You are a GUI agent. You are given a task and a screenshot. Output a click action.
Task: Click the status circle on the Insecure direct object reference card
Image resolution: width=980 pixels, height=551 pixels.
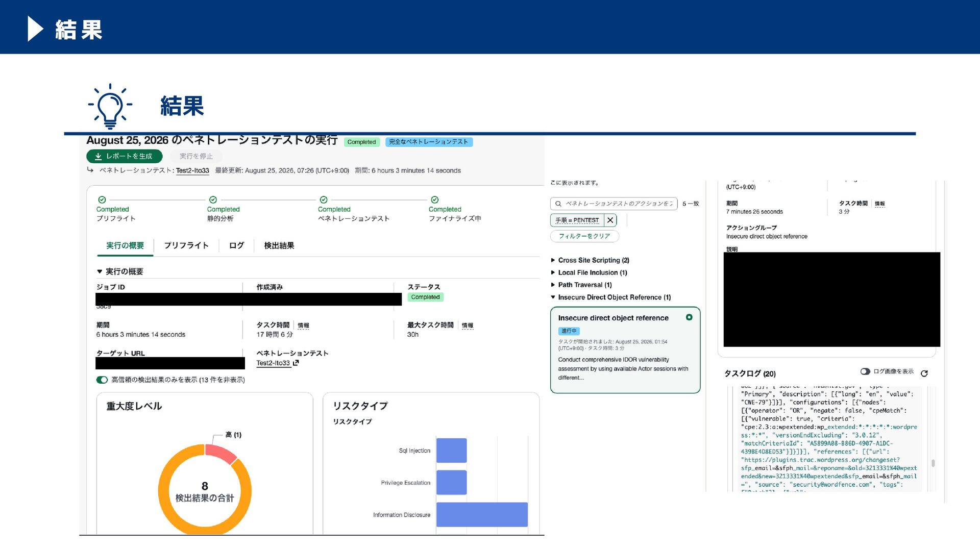coord(689,317)
